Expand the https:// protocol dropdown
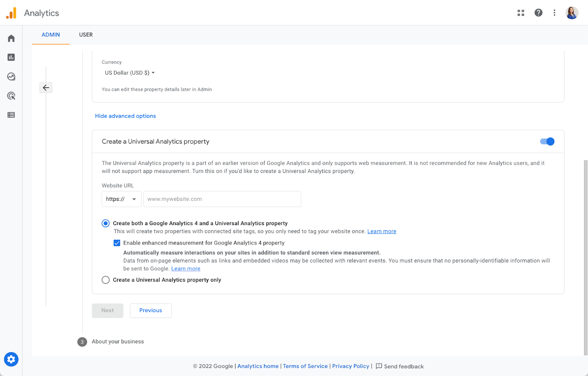This screenshot has width=588, height=376. coord(121,199)
